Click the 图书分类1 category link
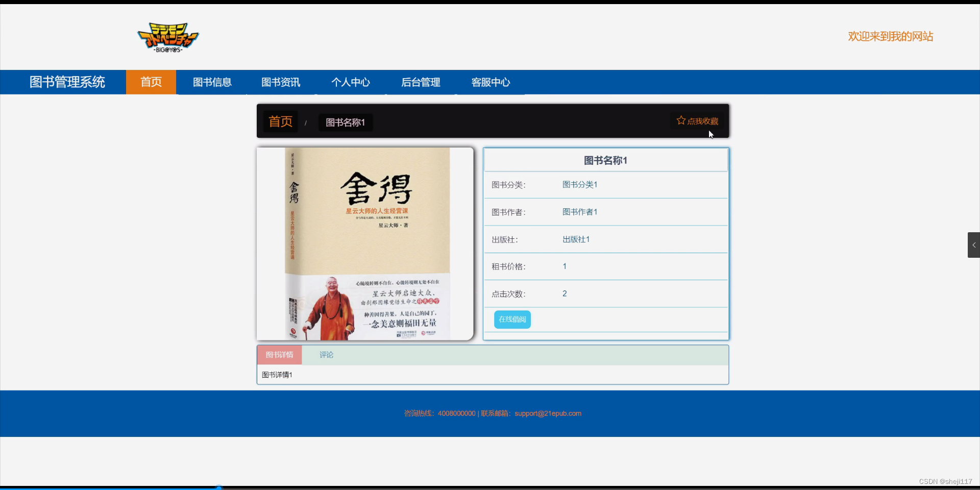Viewport: 980px width, 490px height. point(580,184)
